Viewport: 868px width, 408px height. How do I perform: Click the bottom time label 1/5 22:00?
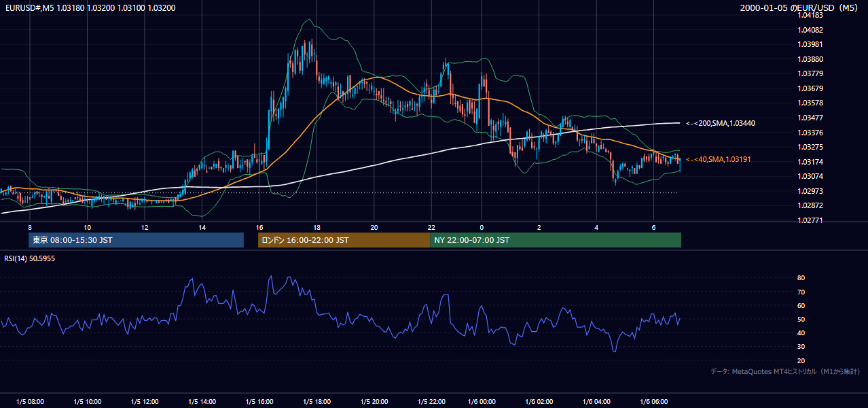(x=431, y=402)
